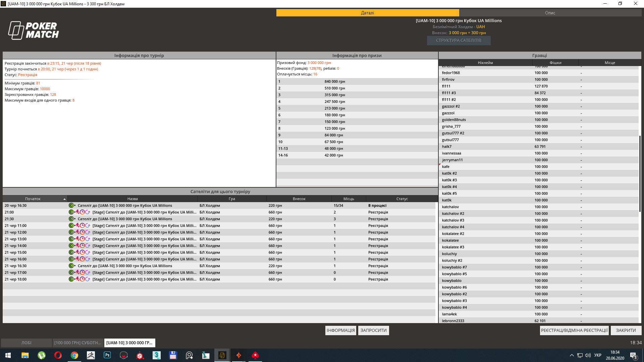Select the first place 840 000 грн prize row

click(x=357, y=81)
